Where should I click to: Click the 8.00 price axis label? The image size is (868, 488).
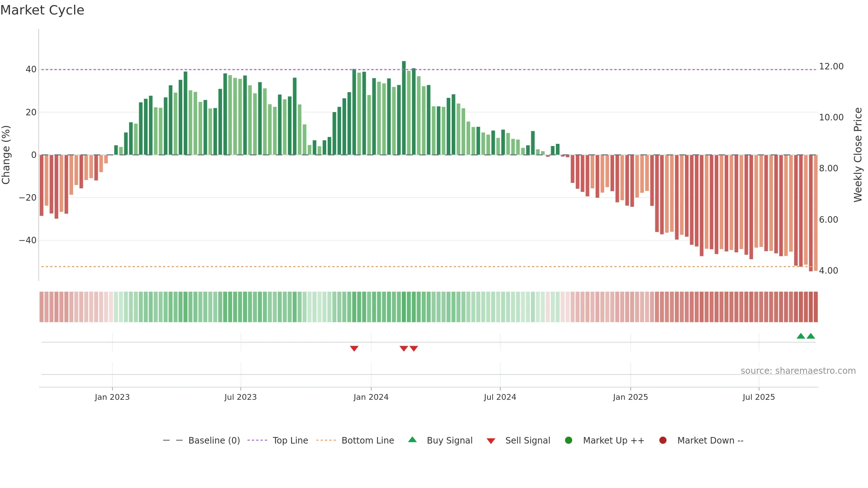click(828, 168)
